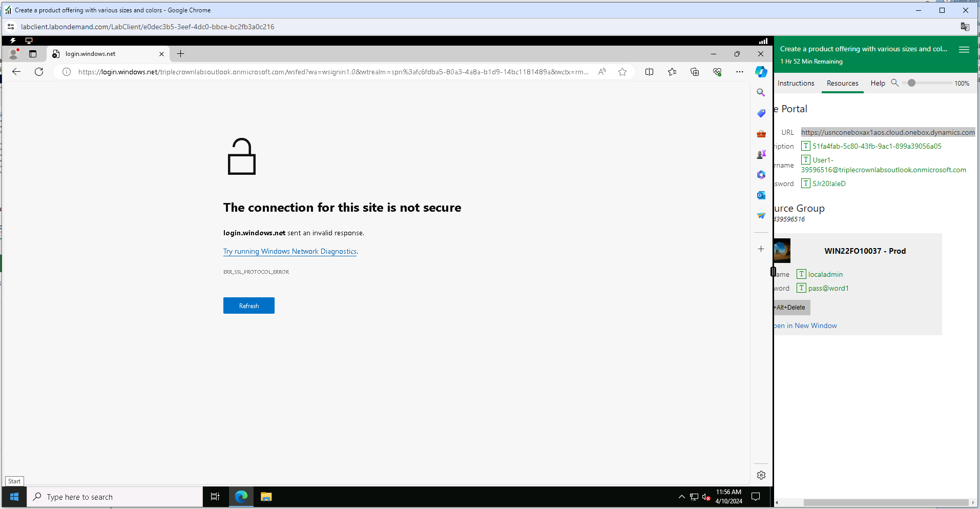Image resolution: width=980 pixels, height=509 pixels.
Task: Open Chrome translate icon
Action: pyautogui.click(x=965, y=27)
